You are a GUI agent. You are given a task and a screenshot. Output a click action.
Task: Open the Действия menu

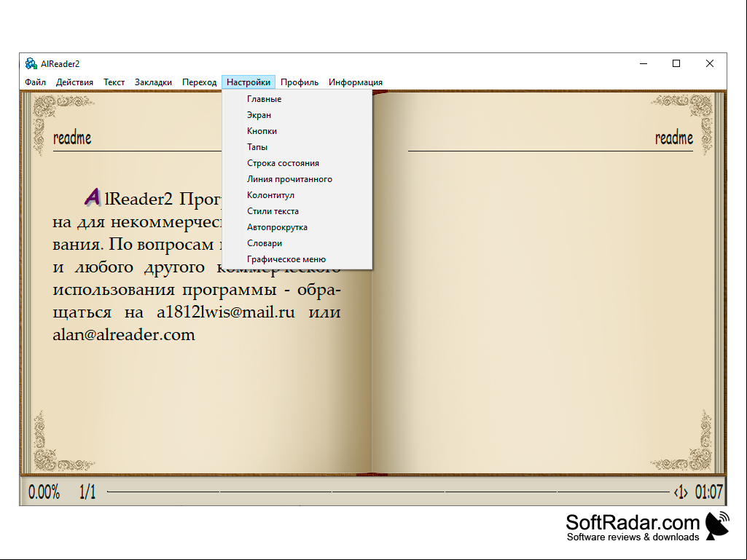click(74, 82)
